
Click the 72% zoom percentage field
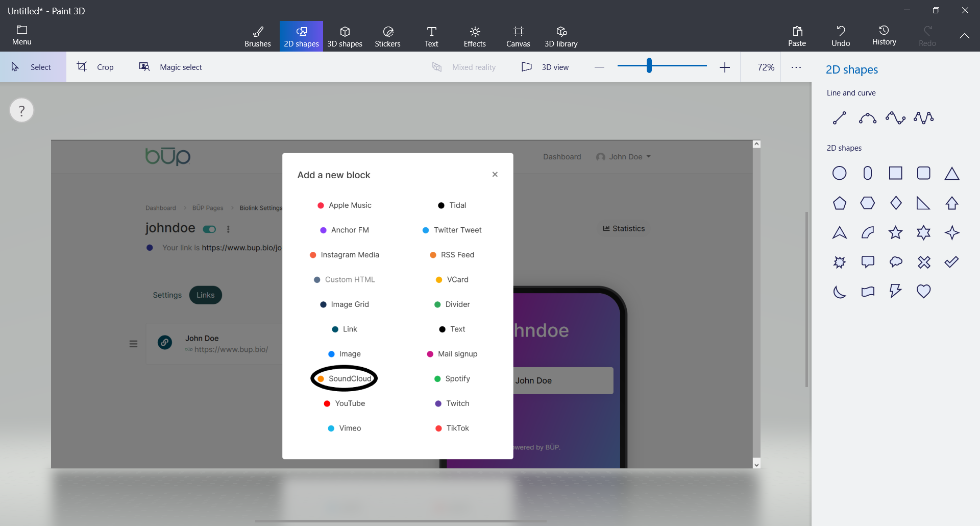[x=761, y=67]
